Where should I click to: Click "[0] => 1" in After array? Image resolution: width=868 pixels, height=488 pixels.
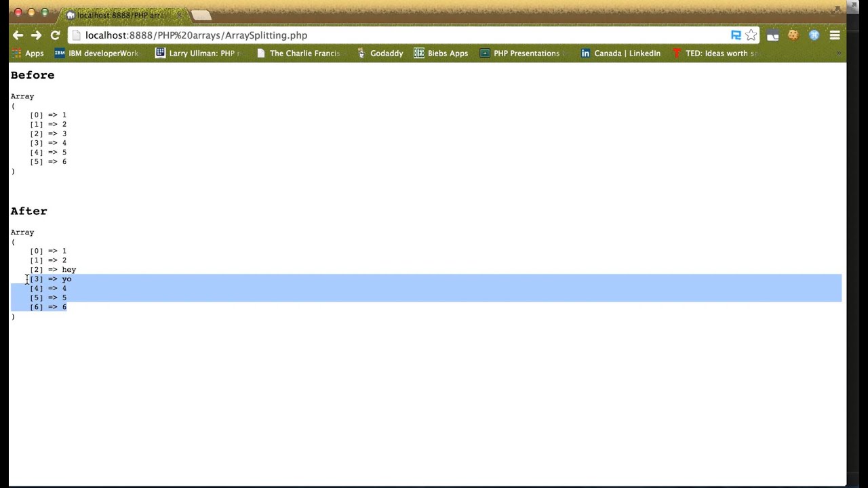[48, 251]
